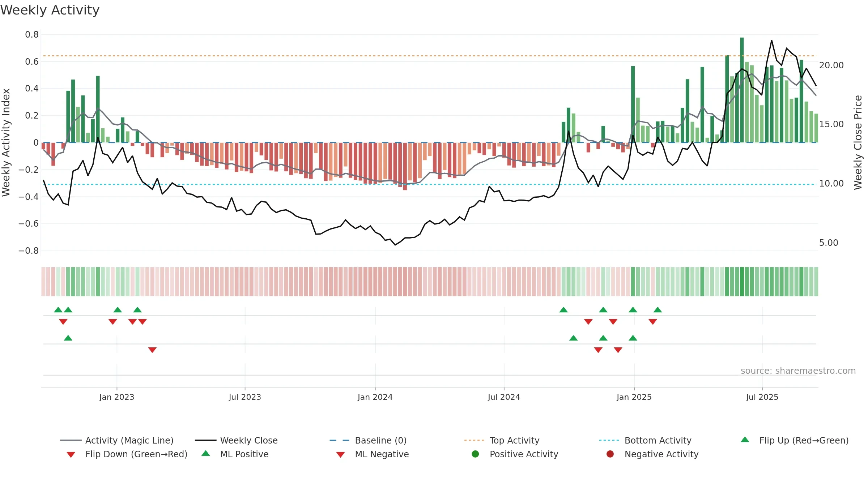Toggle Weekly Close legend entry
This screenshot has width=868, height=488.
click(236, 440)
